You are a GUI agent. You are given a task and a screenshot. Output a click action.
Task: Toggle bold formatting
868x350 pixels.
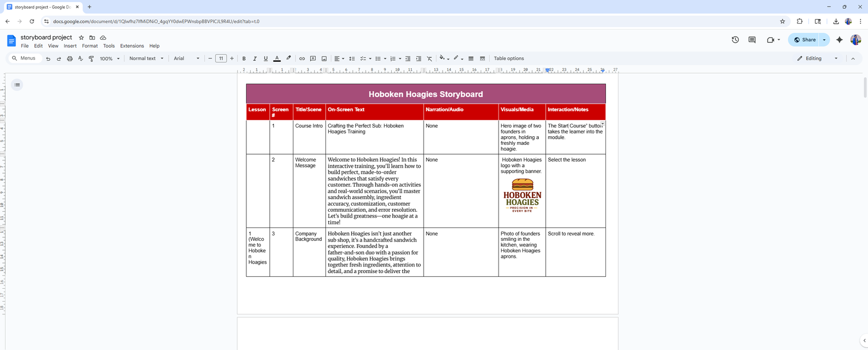(244, 59)
